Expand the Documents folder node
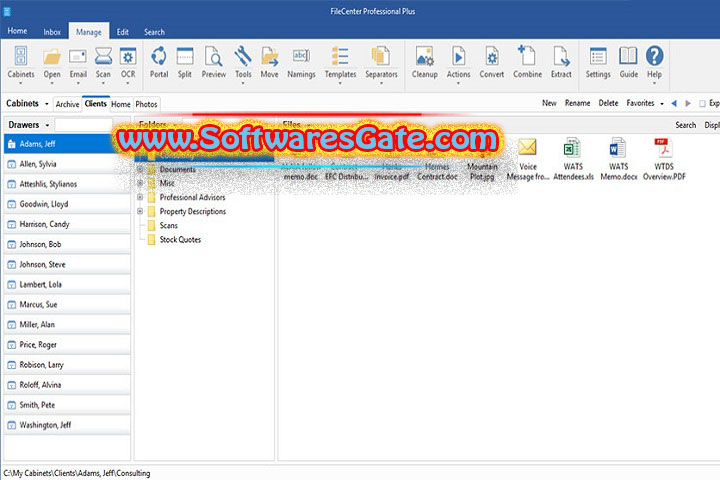The width and height of the screenshot is (720, 480). (140, 169)
